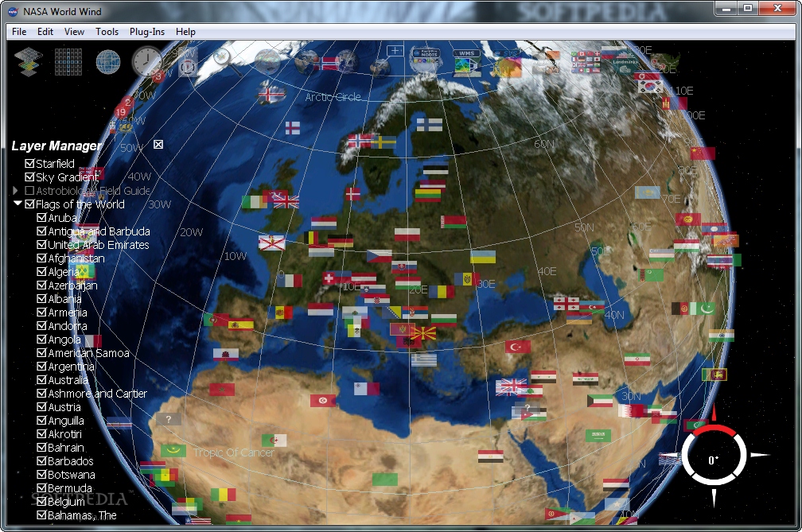Open the Layer Manager toolbar icon
The image size is (802, 532).
[x=29, y=62]
